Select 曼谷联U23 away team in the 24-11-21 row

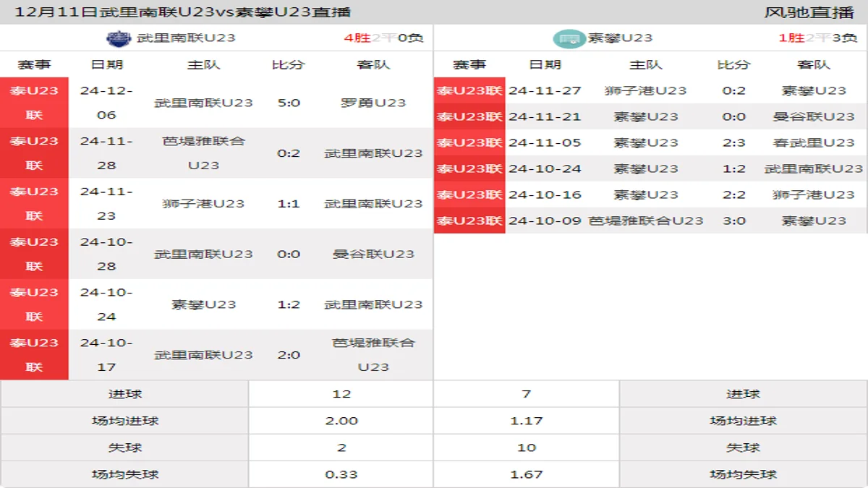coord(814,116)
